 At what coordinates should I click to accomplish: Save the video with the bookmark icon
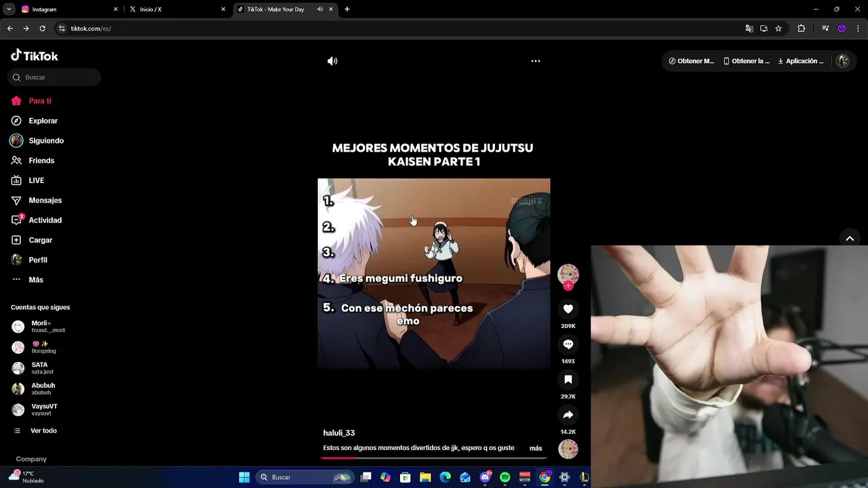pyautogui.click(x=568, y=380)
